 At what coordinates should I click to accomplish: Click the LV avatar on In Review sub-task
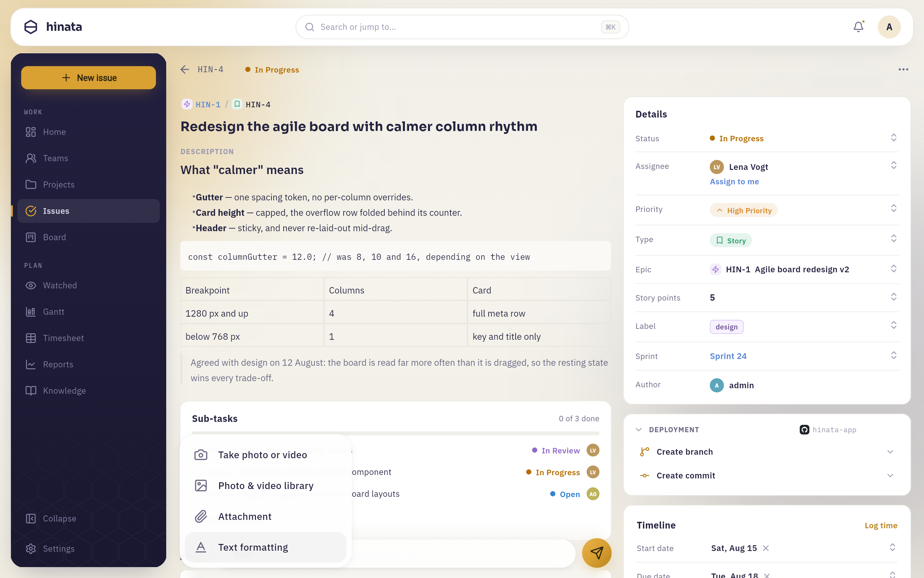(x=593, y=450)
